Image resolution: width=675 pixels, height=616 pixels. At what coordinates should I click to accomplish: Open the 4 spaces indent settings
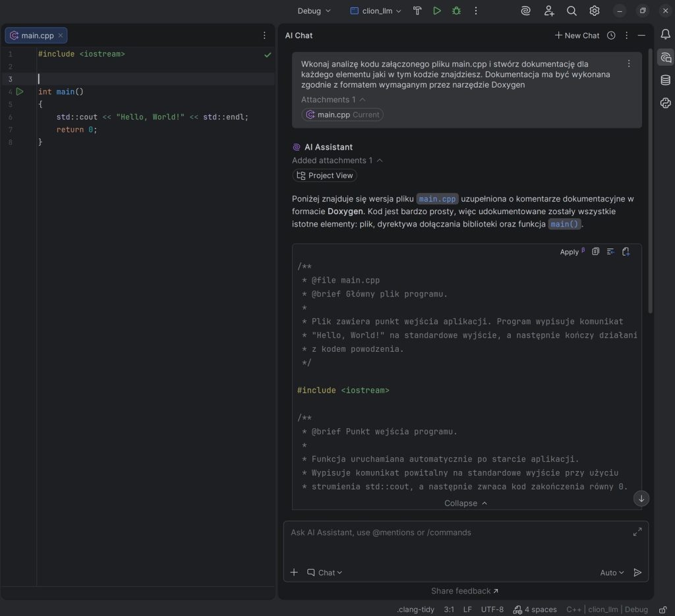[535, 609]
